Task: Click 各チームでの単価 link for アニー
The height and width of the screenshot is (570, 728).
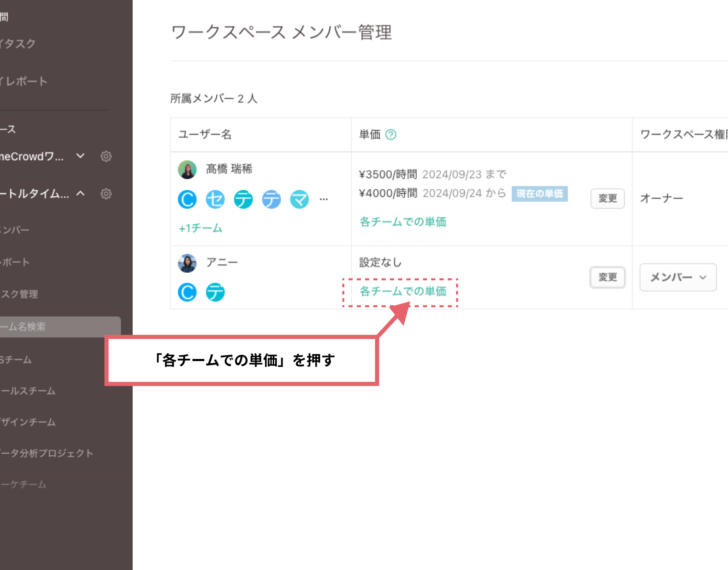Action: click(x=403, y=292)
